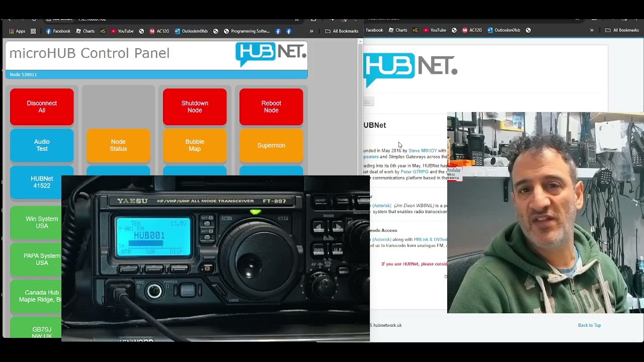This screenshot has width=644, height=362.
Task: Click the red Shutdown Node button
Action: (195, 107)
